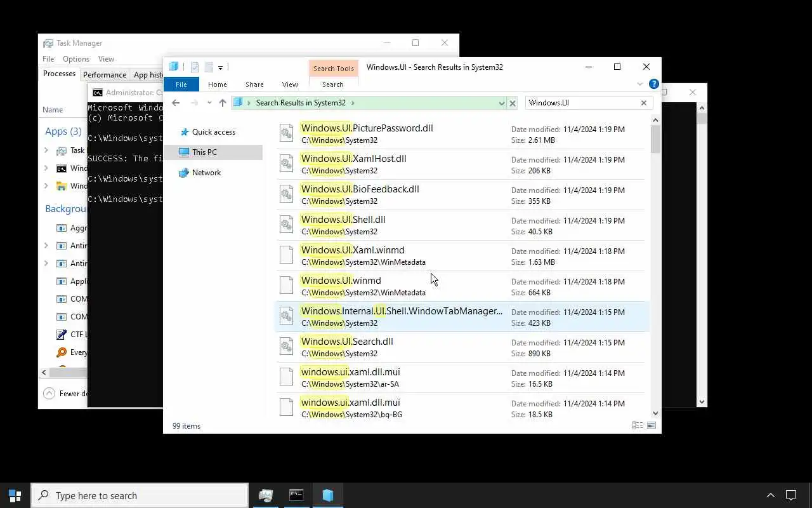Collapse the ribbon chevron
Image resolution: width=812 pixels, height=508 pixels.
[639, 84]
